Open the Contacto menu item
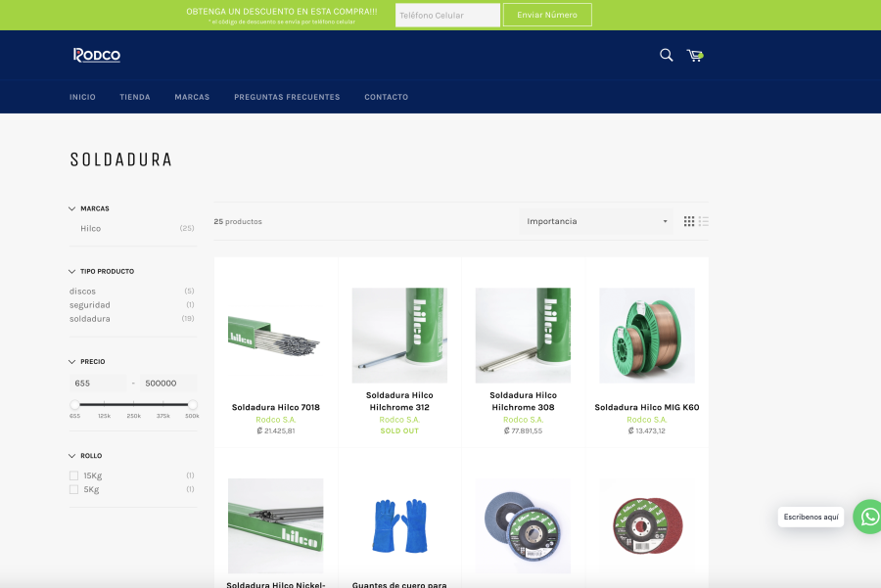This screenshot has height=588, width=881. [x=386, y=97]
